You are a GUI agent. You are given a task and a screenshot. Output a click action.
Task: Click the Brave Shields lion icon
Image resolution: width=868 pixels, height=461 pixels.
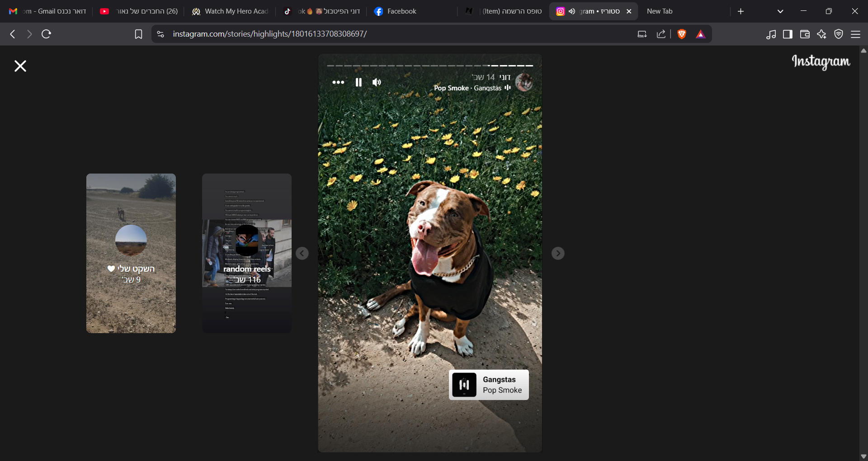coord(682,34)
